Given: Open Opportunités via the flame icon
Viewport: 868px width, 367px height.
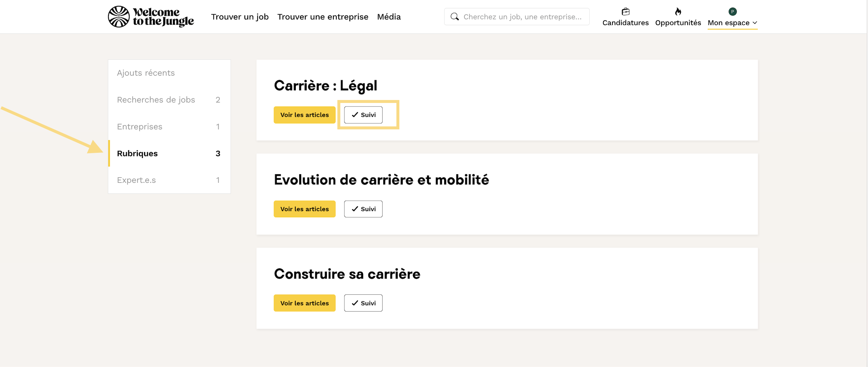Looking at the screenshot, I should [678, 12].
